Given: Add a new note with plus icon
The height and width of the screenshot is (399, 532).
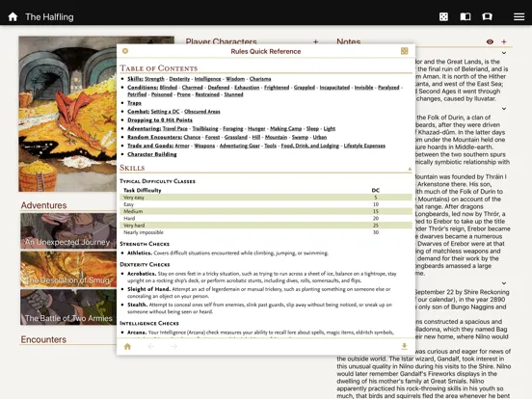Looking at the screenshot, I should 504,41.
